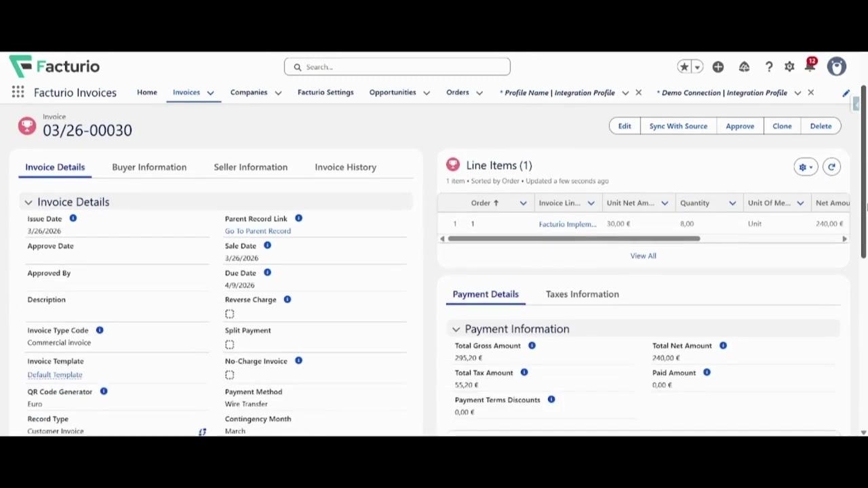This screenshot has width=868, height=488.
Task: Click the Approve button
Action: [x=740, y=126]
